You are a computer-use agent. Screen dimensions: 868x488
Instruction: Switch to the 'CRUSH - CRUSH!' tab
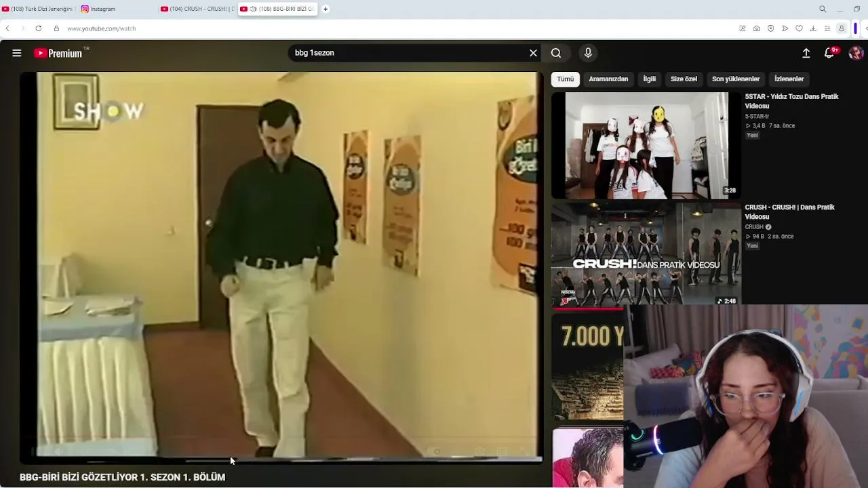click(197, 9)
